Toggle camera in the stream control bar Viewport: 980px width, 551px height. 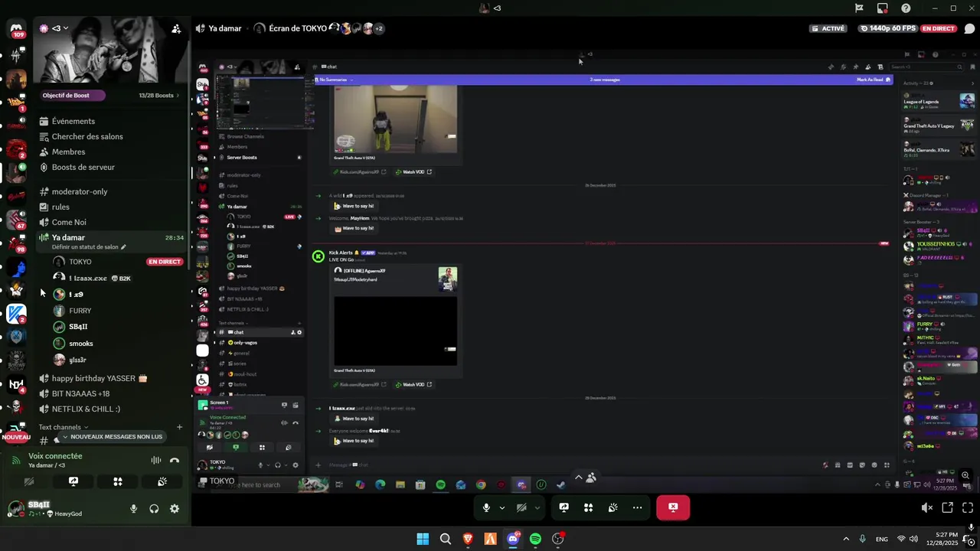tap(521, 507)
